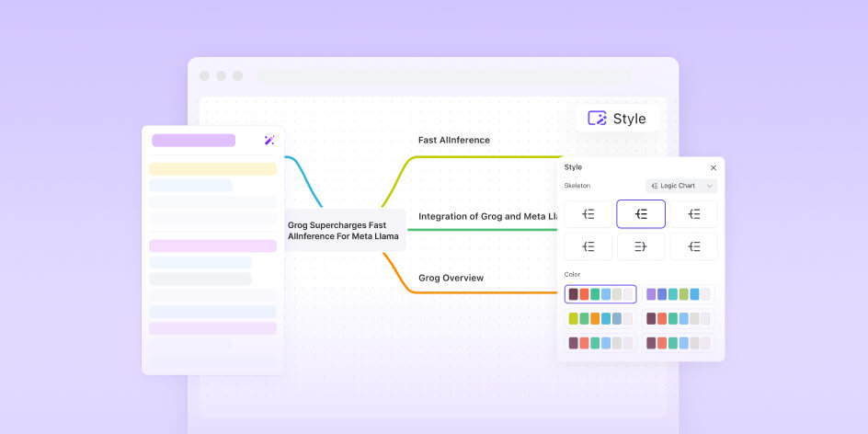Expand the Logic Chart skeleton dropdown
The image size is (868, 434).
(681, 186)
